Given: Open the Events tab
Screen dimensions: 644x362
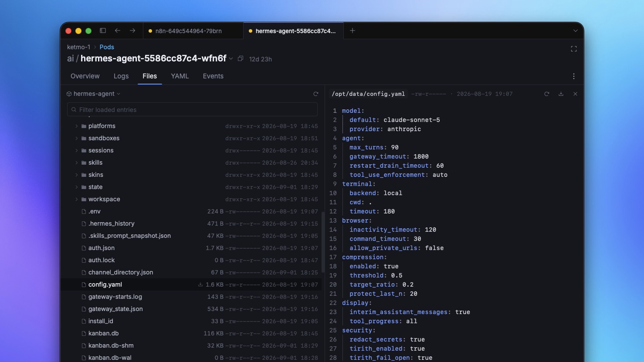Looking at the screenshot, I should [213, 76].
